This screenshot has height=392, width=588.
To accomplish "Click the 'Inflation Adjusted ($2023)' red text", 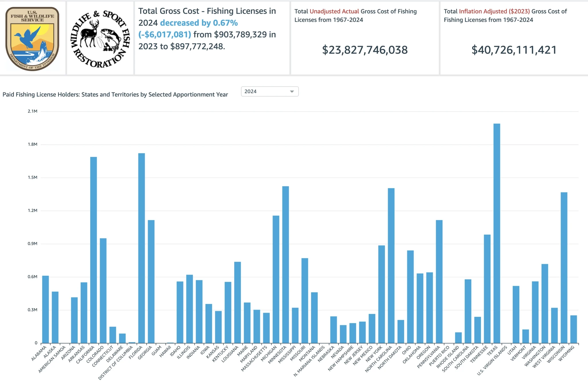I will tap(494, 11).
